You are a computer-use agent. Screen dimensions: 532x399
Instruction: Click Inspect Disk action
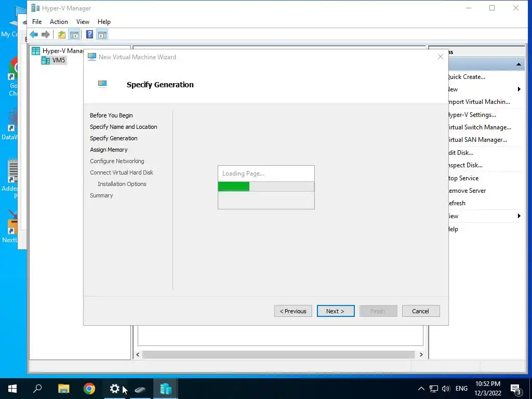pos(465,165)
